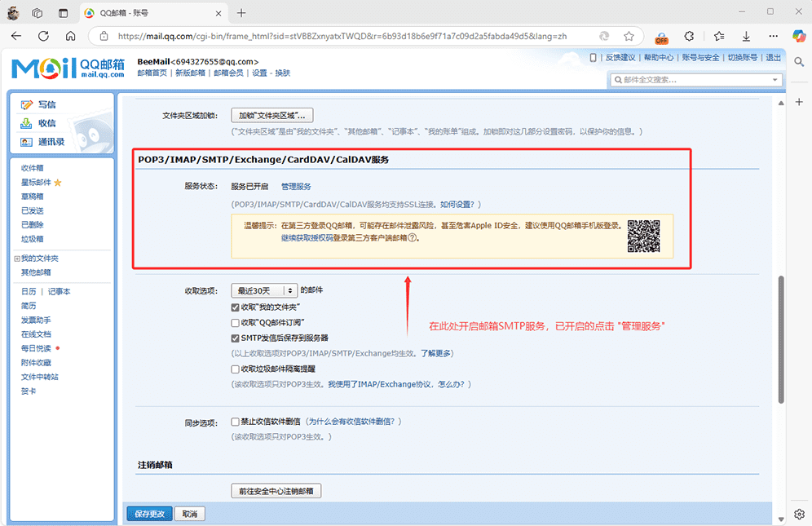Viewport: 812px width, 526px height.
Task: Toggle SMTP发信后保存到服务器 checkbox
Action: click(x=235, y=338)
